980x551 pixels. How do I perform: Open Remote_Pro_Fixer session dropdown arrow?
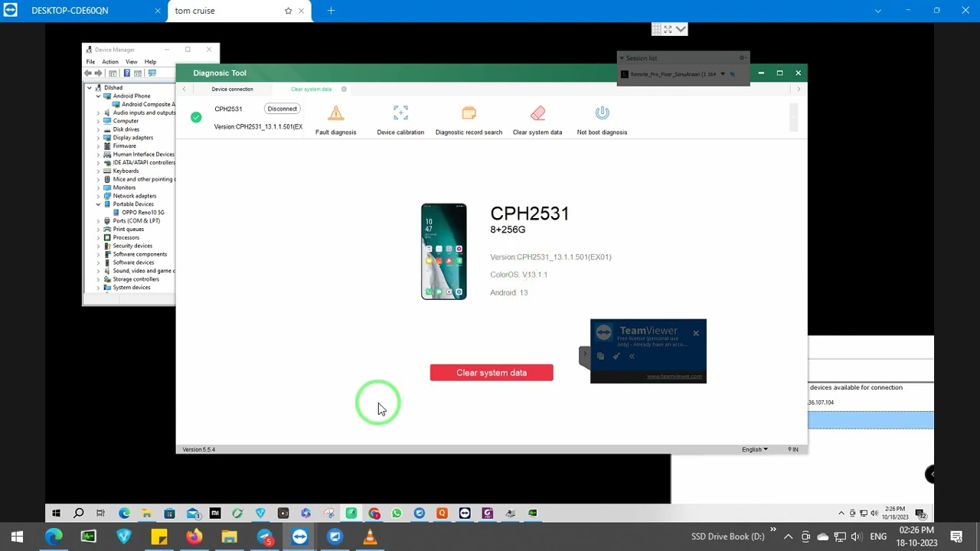(723, 74)
